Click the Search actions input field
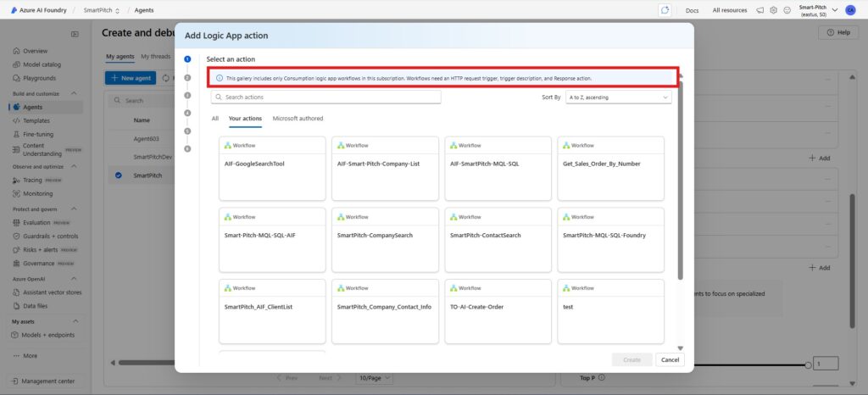 326,97
